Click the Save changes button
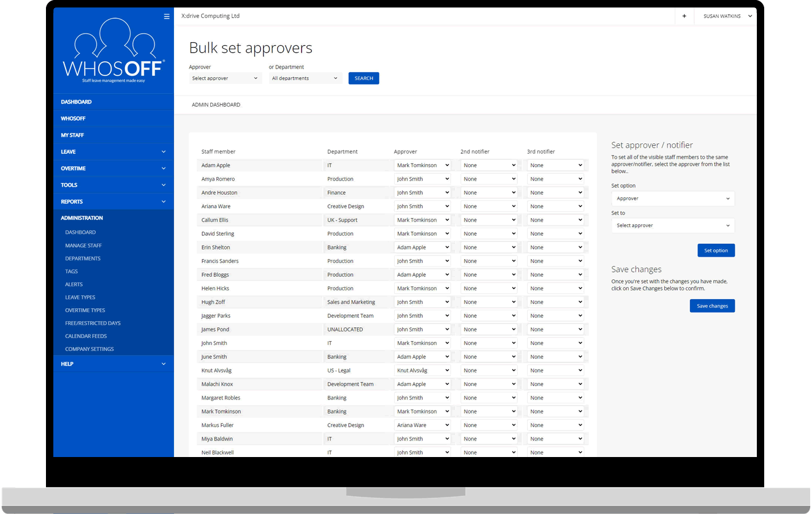 pyautogui.click(x=711, y=306)
